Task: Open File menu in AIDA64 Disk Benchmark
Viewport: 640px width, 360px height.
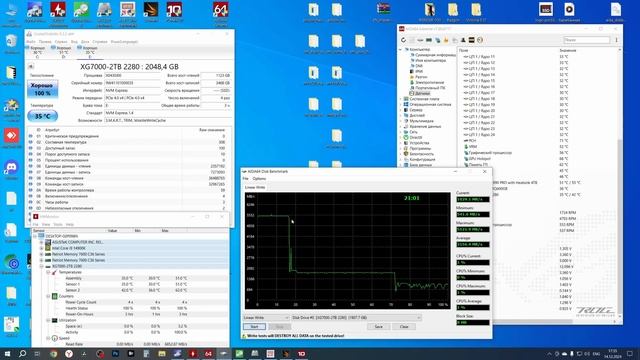Action: click(245, 179)
